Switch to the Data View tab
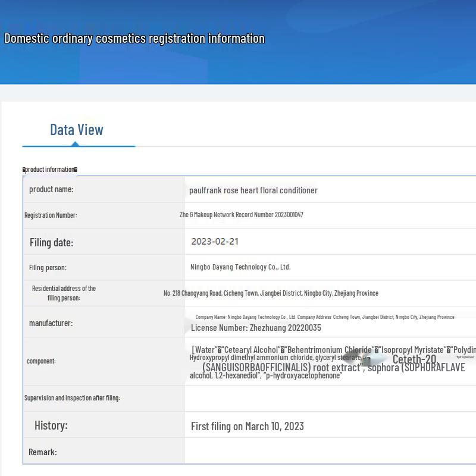Screen dimensions: 476x476 [76, 130]
